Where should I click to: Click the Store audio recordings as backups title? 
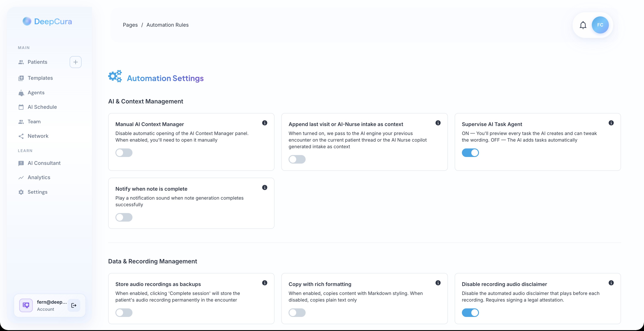(158, 285)
